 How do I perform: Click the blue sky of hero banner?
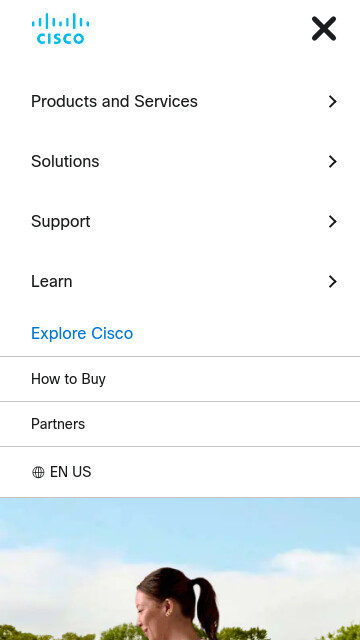pos(180,524)
